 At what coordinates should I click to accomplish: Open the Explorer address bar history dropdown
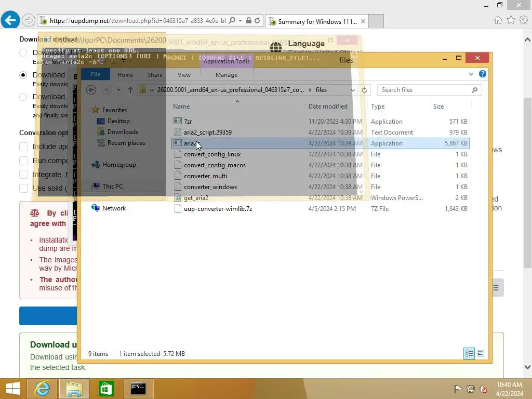tap(353, 90)
